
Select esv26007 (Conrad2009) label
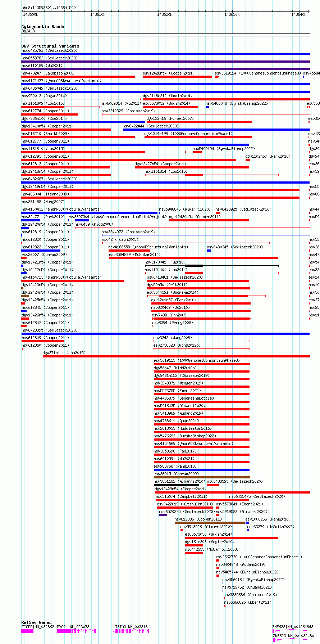pyautogui.click(x=44, y=255)
